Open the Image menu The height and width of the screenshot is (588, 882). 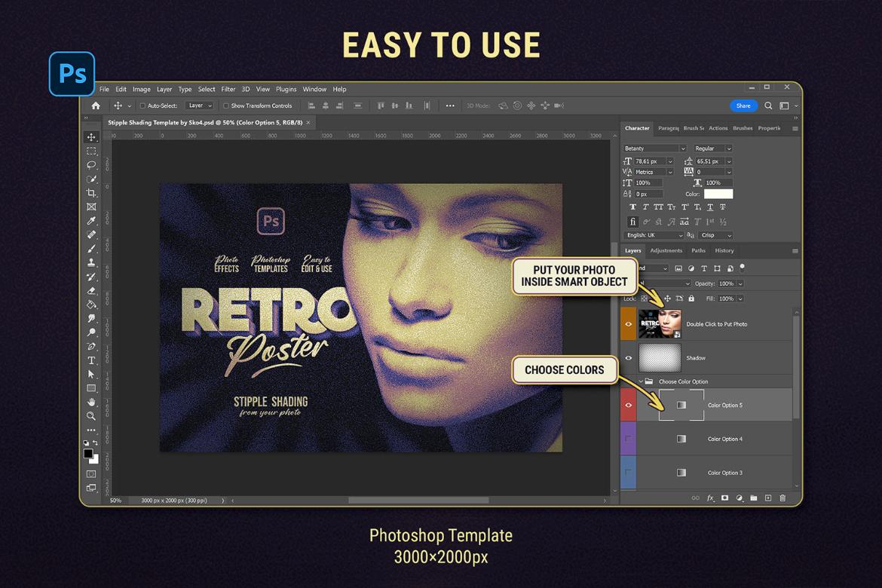(x=141, y=89)
